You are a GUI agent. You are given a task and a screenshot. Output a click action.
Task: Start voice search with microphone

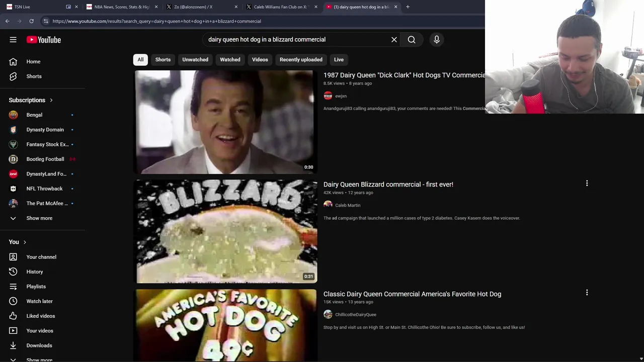(437, 39)
